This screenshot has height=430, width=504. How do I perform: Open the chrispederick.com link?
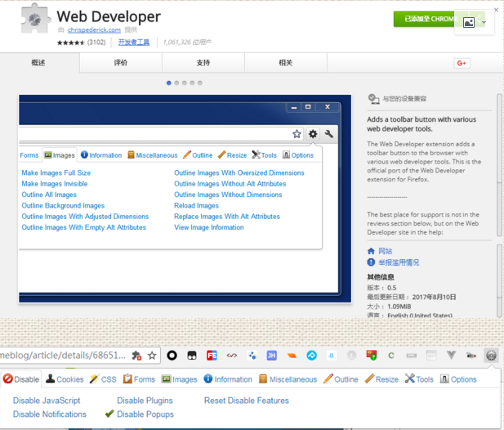point(94,30)
